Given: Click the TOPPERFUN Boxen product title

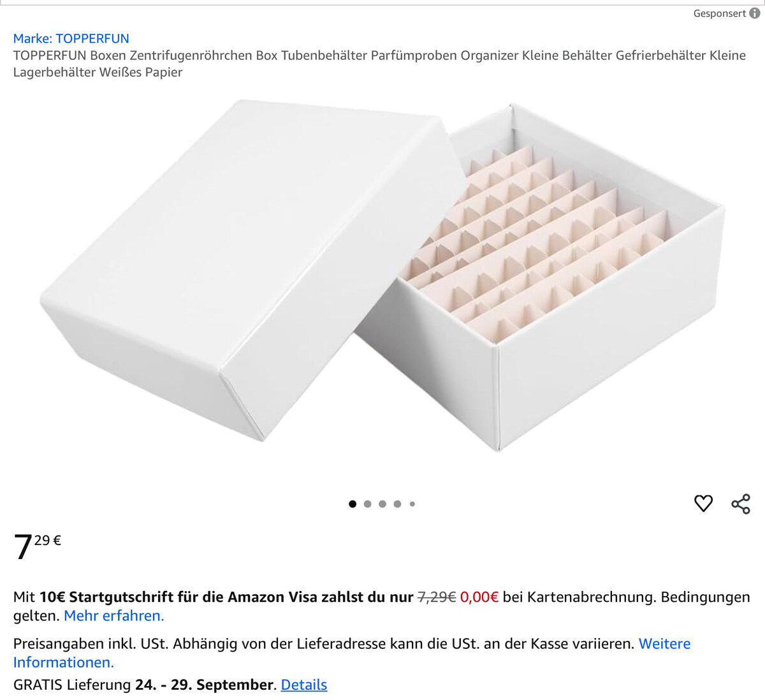Looking at the screenshot, I should click(x=379, y=64).
